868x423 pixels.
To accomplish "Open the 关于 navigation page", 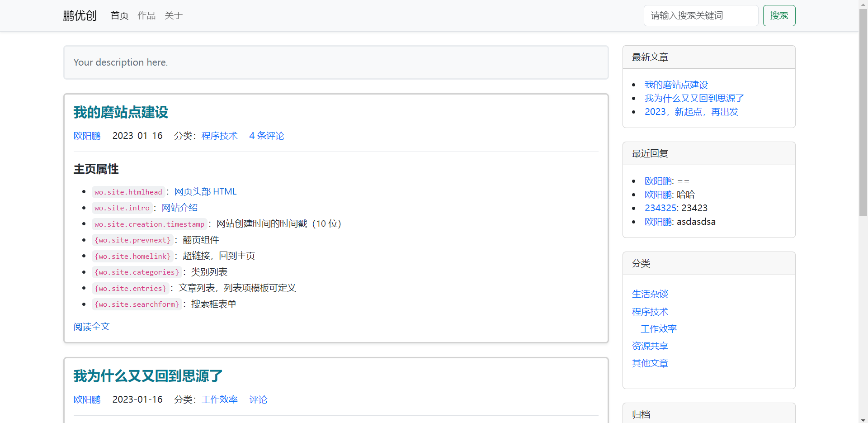I will (174, 16).
